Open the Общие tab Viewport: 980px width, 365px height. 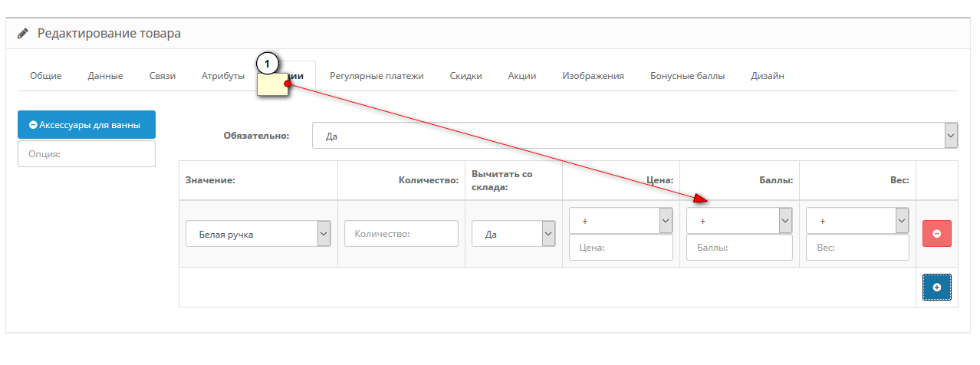coord(46,76)
